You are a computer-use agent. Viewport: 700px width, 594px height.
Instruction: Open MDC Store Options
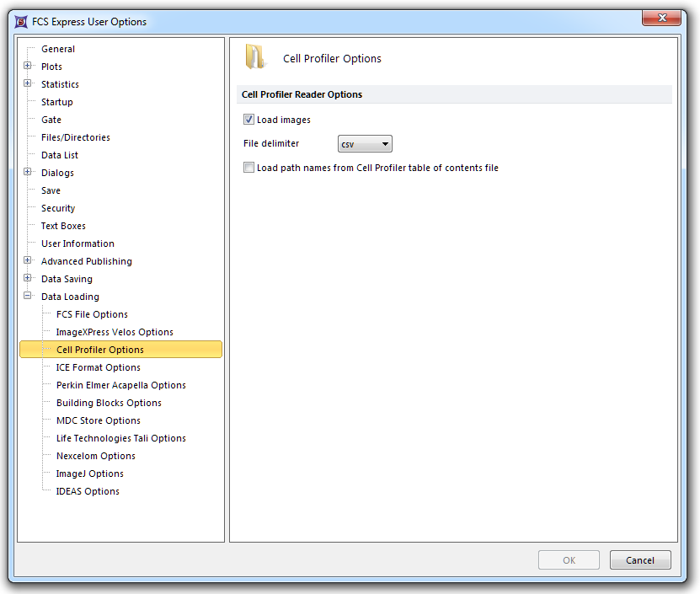tap(99, 420)
